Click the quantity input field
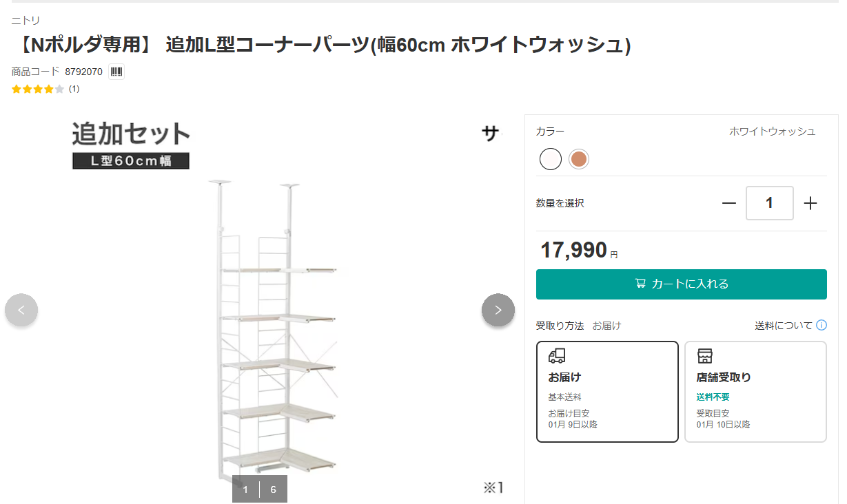 [769, 203]
